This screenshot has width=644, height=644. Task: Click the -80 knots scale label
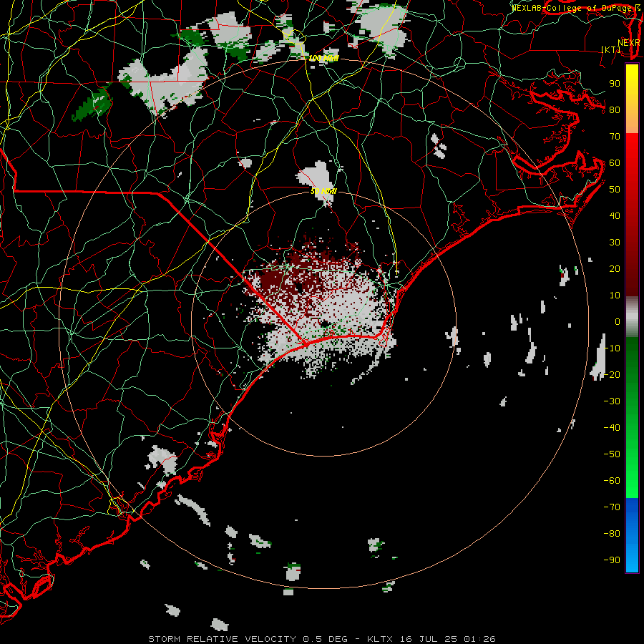coord(612,534)
